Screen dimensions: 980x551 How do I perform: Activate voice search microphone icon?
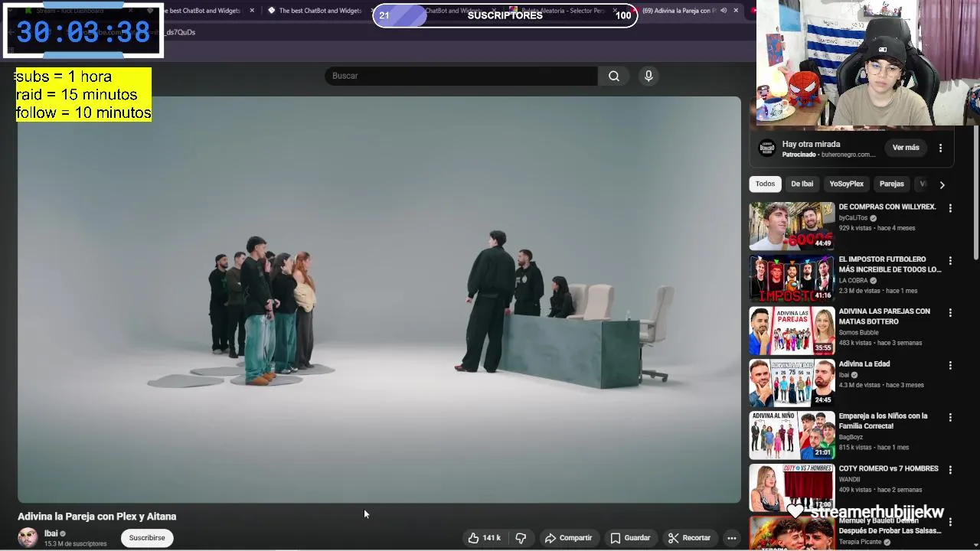[x=648, y=76]
